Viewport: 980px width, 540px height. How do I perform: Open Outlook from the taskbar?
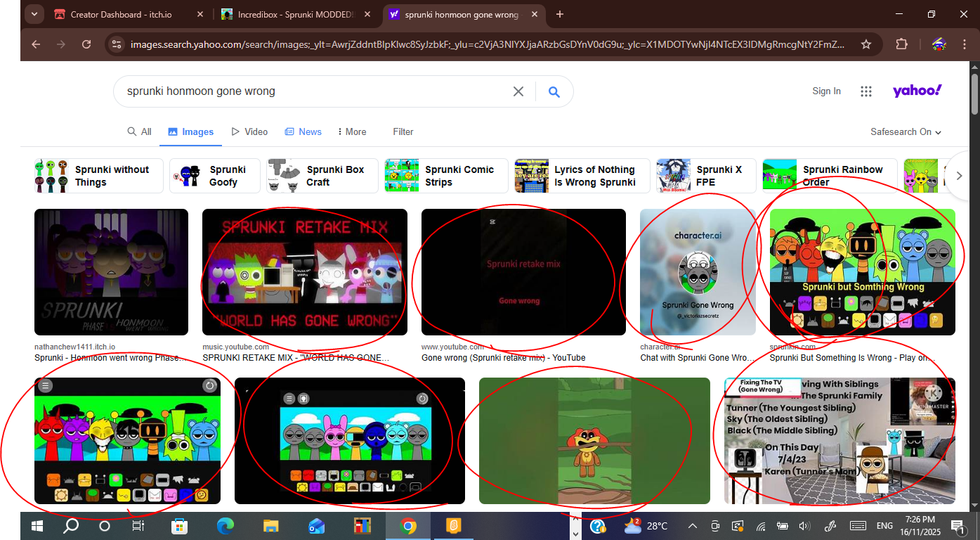coord(317,526)
